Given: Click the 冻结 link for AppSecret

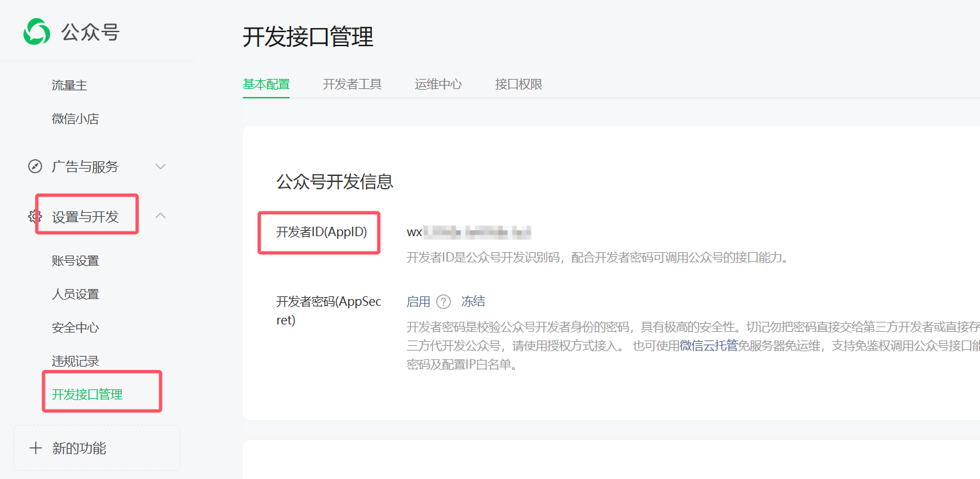Looking at the screenshot, I should (474, 302).
